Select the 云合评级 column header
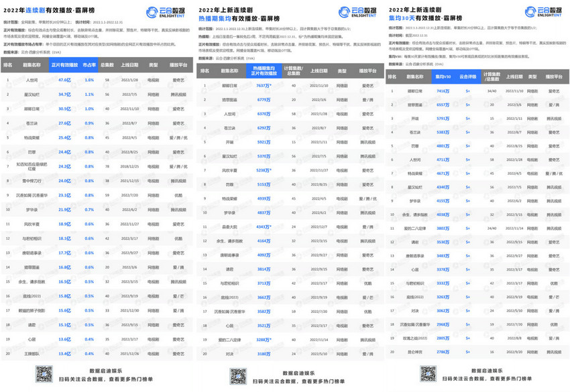This screenshot has width=570, height=392. click(x=467, y=77)
